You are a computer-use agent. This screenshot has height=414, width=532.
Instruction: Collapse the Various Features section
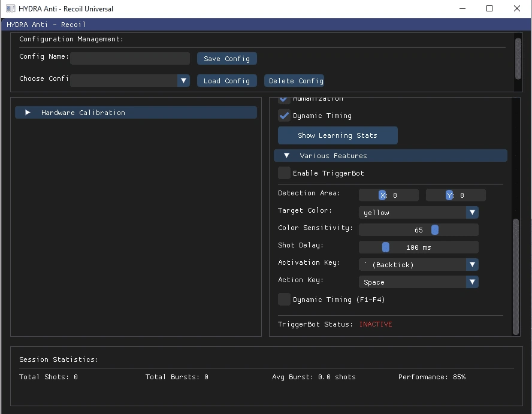(x=391, y=155)
